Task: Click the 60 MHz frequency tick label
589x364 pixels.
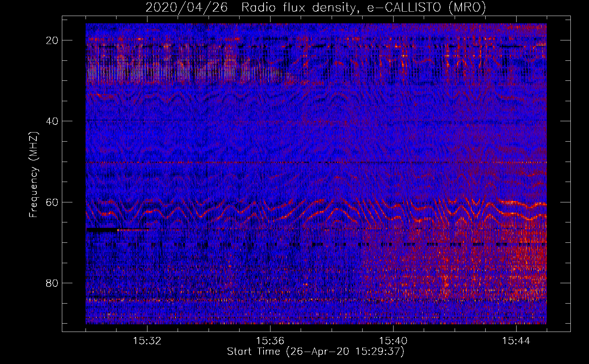Action: pyautogui.click(x=52, y=202)
